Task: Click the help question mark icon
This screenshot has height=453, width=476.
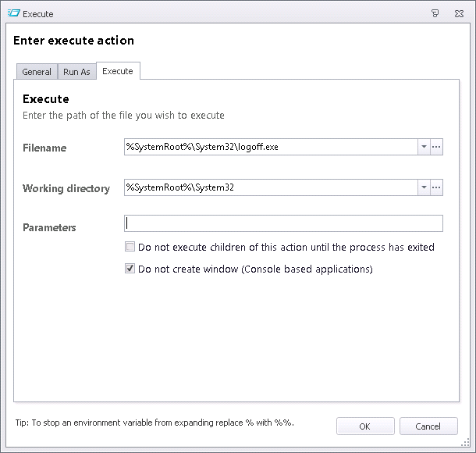Action: pos(435,13)
